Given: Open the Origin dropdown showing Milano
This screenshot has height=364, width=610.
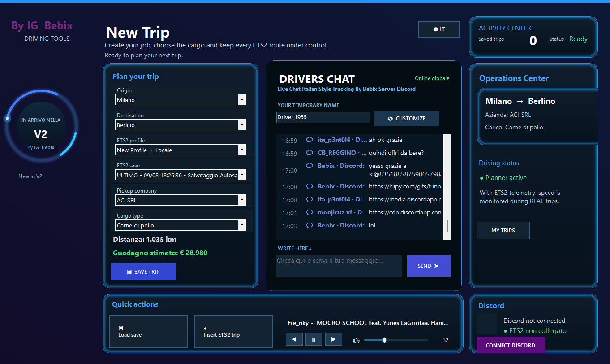Looking at the screenshot, I should pyautogui.click(x=180, y=100).
